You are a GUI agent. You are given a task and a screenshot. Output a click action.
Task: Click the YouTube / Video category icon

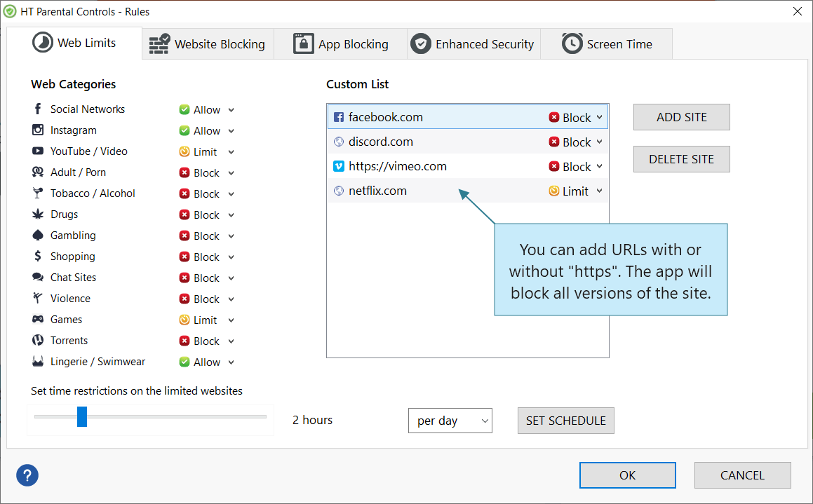click(38, 151)
